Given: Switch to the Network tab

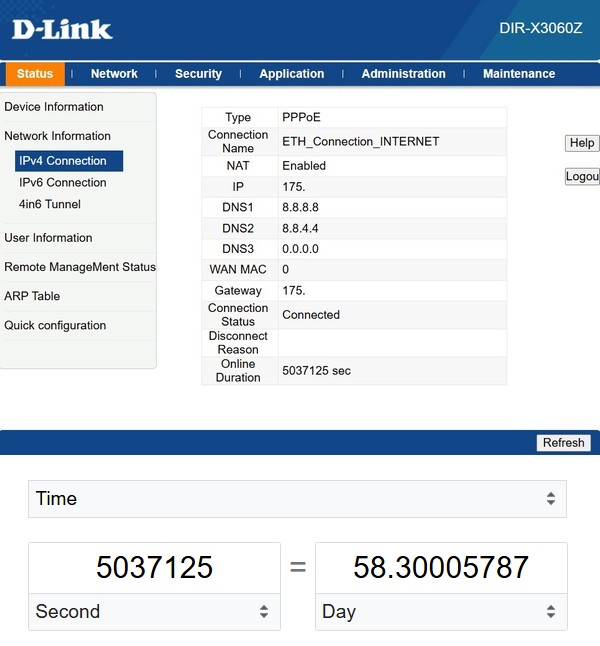Looking at the screenshot, I should click(114, 74).
